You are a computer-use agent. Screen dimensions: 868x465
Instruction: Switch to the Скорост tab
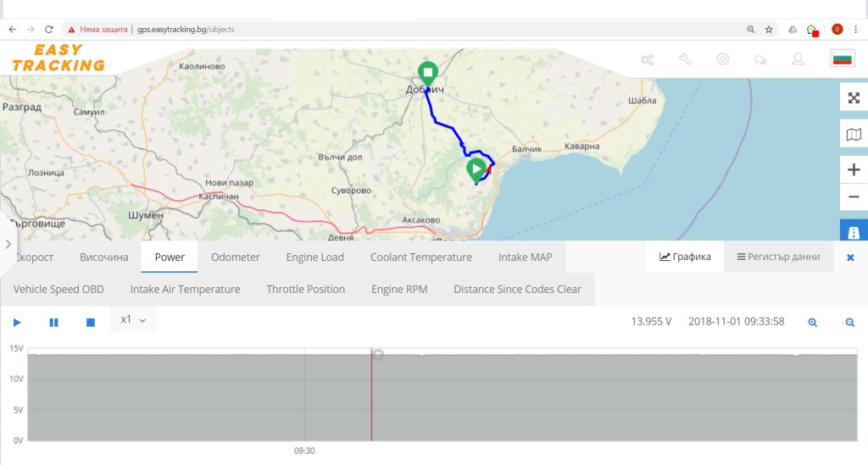(x=34, y=257)
